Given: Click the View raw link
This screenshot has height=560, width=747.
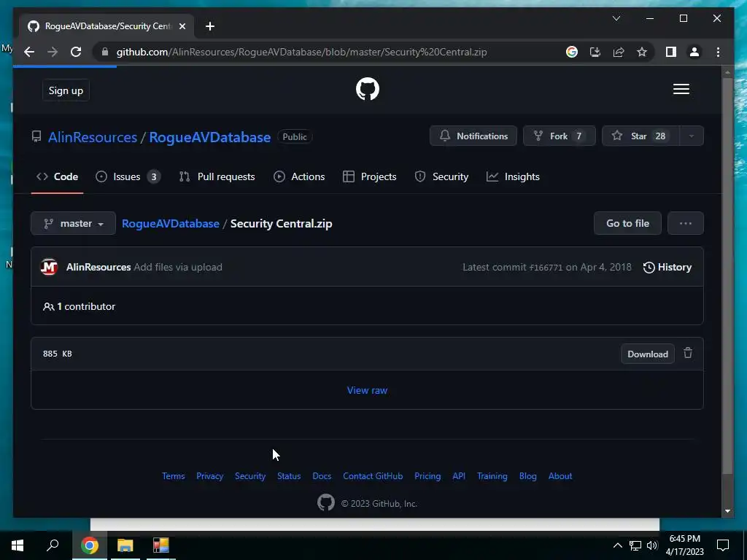Looking at the screenshot, I should (x=367, y=390).
